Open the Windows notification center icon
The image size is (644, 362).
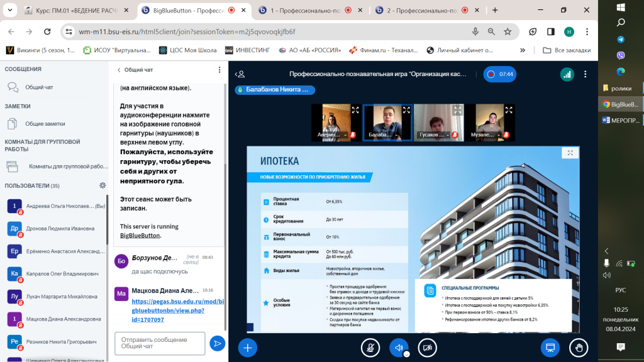(621, 347)
